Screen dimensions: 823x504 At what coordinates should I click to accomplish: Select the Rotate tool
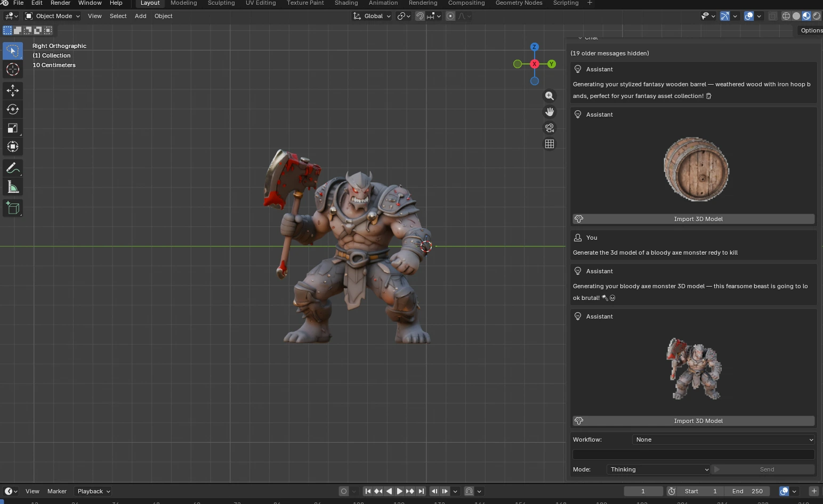(13, 109)
